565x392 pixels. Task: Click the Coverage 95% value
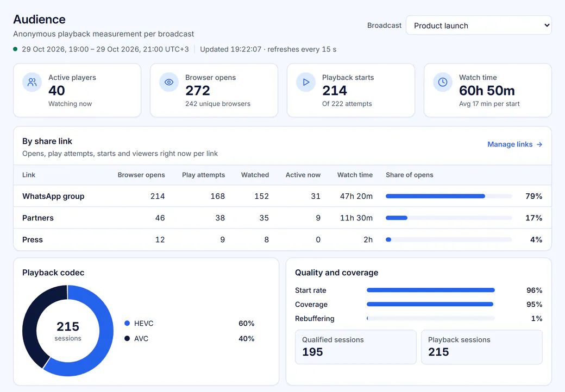pyautogui.click(x=535, y=304)
